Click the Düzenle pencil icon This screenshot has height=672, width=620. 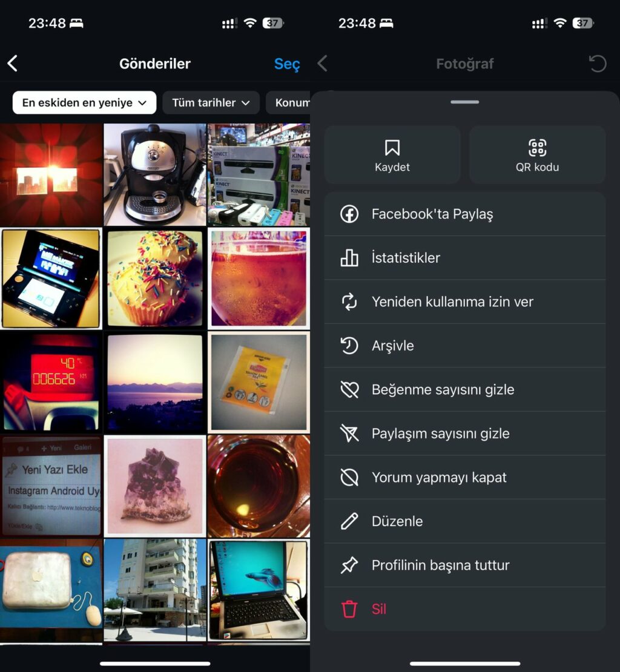[349, 521]
